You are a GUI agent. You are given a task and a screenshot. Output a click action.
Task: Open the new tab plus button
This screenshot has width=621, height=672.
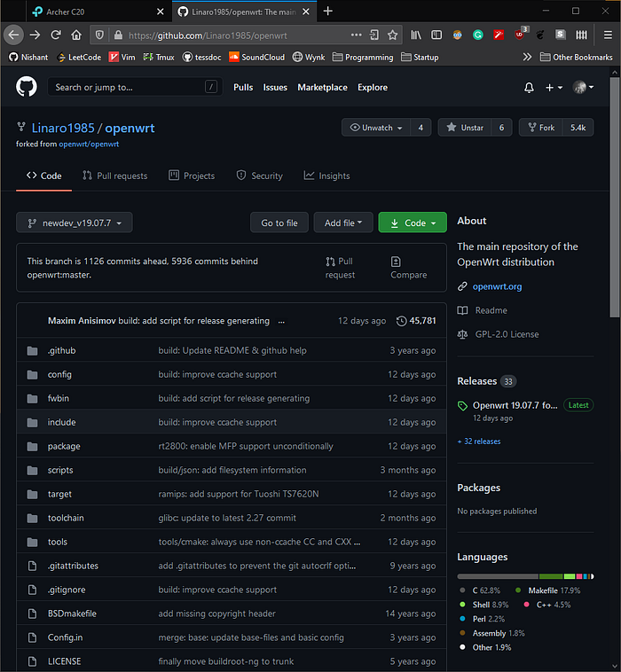[x=327, y=12]
